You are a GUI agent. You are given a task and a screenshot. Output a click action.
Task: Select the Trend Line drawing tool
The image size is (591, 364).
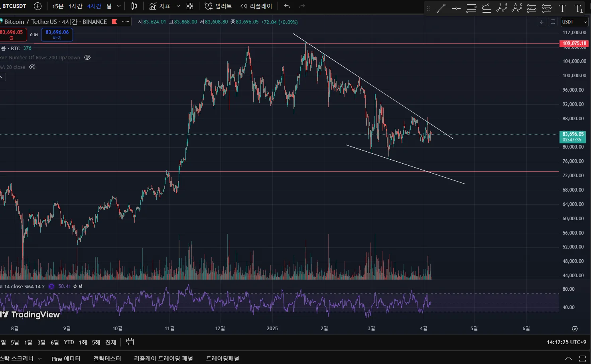[x=441, y=8]
